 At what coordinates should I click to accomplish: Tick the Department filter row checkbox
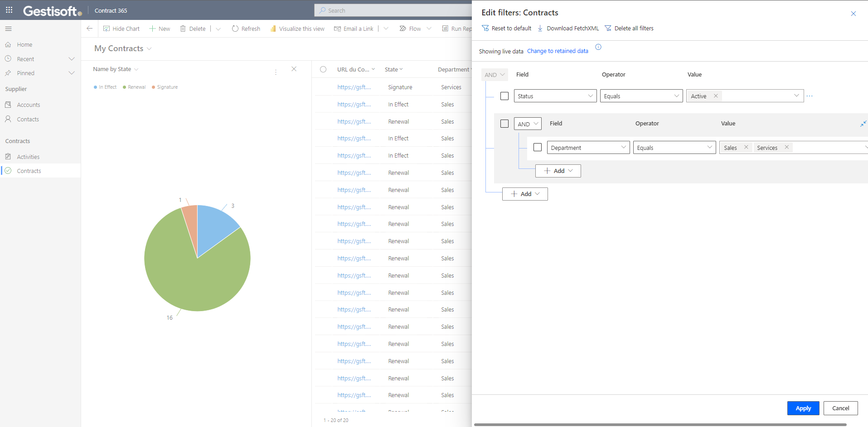(538, 147)
